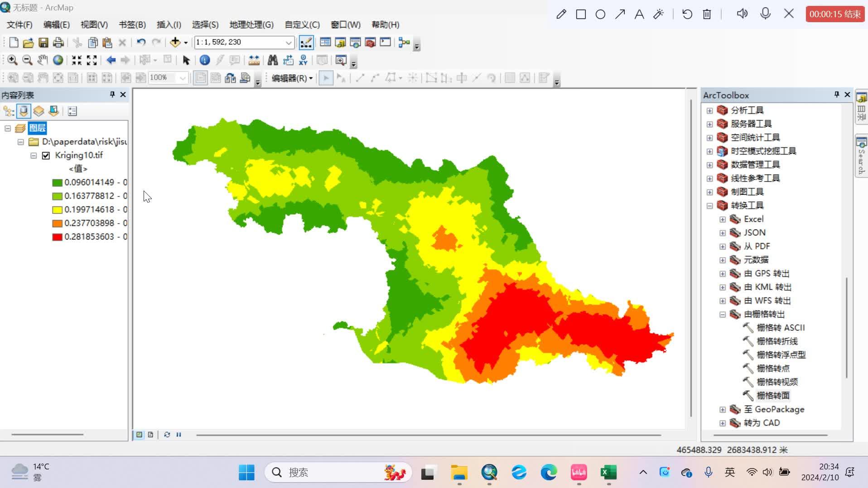Screen dimensions: 868x488
Task: Select the Measure tool
Action: click(x=254, y=60)
